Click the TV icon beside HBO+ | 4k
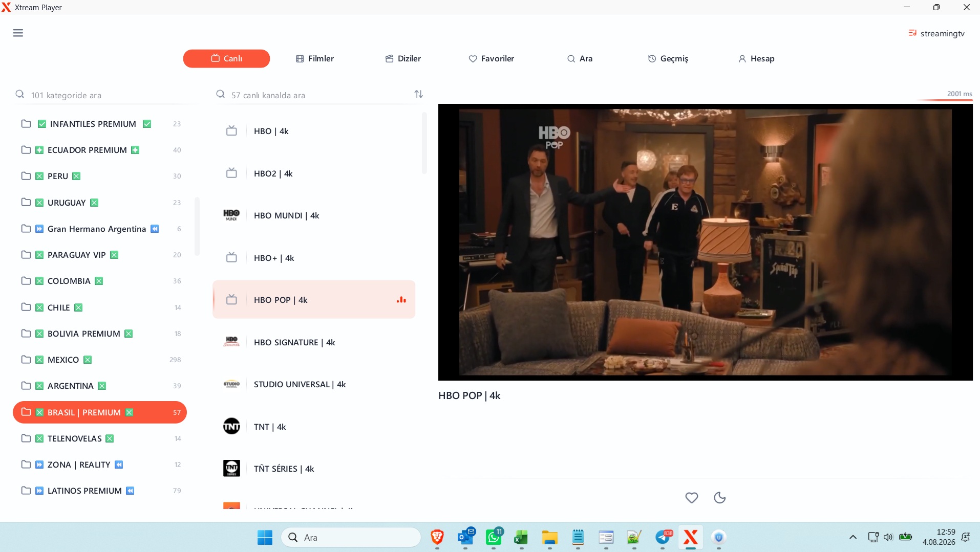 (231, 257)
